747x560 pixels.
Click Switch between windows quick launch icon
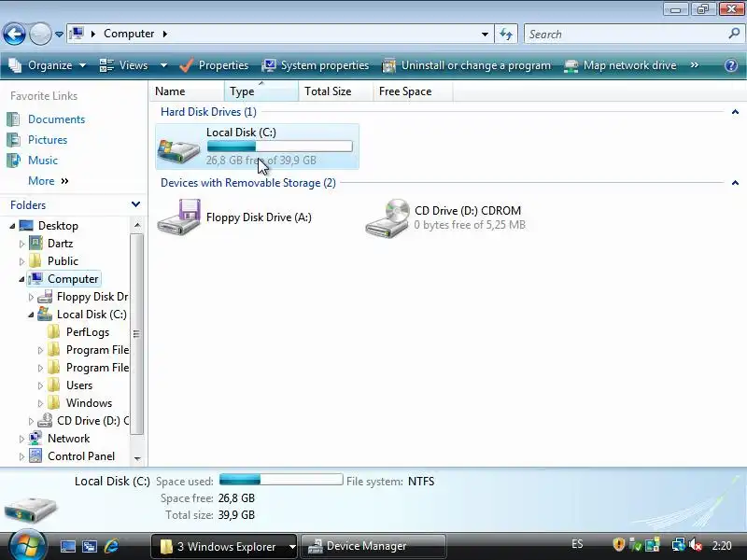(x=89, y=546)
